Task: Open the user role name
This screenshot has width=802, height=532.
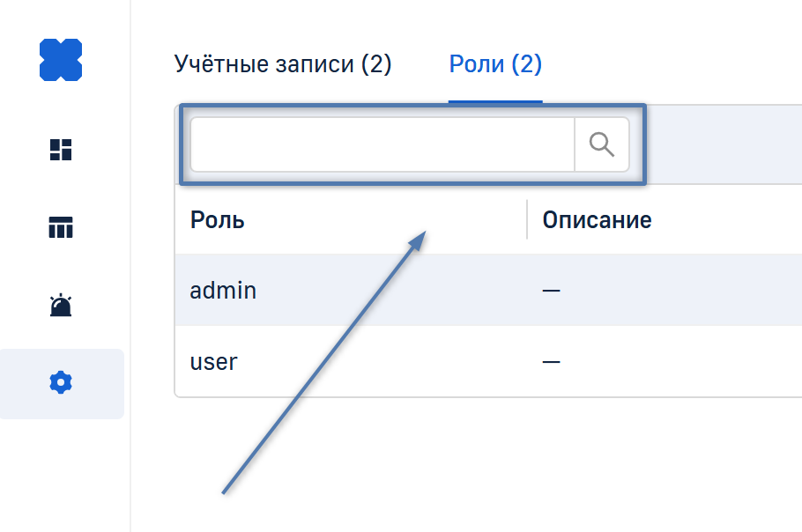Action: (x=213, y=361)
